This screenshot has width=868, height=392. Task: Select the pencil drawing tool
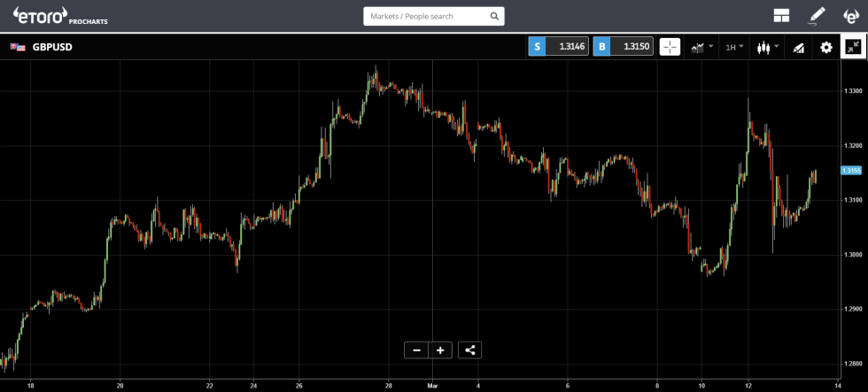[817, 15]
